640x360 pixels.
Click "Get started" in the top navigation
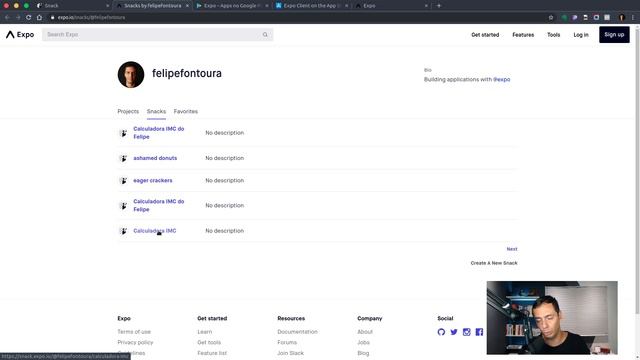tap(485, 35)
